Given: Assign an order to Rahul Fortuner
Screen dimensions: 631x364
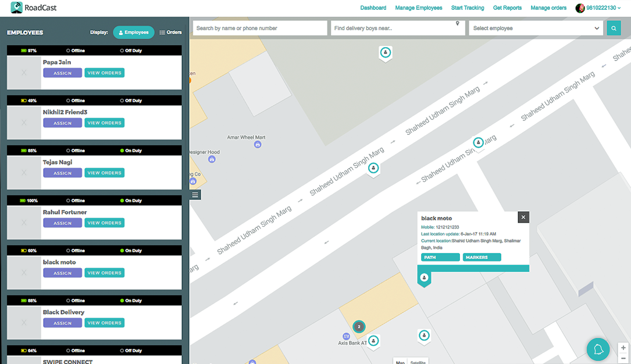Looking at the screenshot, I should pyautogui.click(x=62, y=223).
